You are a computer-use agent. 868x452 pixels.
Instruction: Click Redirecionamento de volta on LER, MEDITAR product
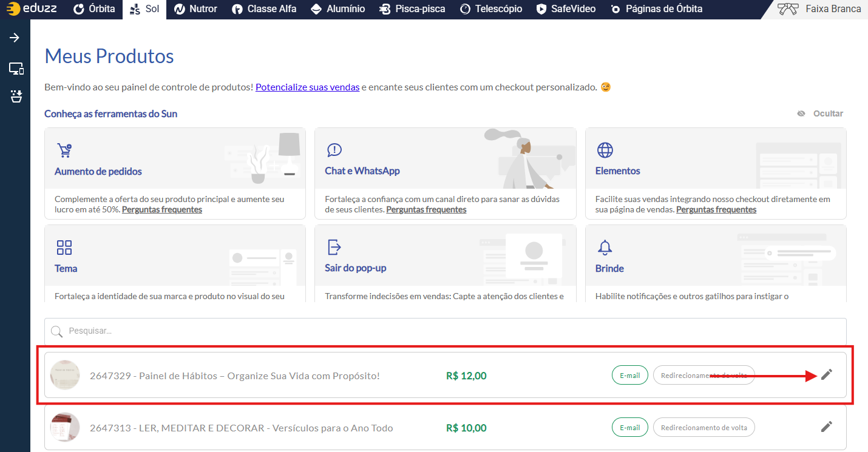[704, 428]
